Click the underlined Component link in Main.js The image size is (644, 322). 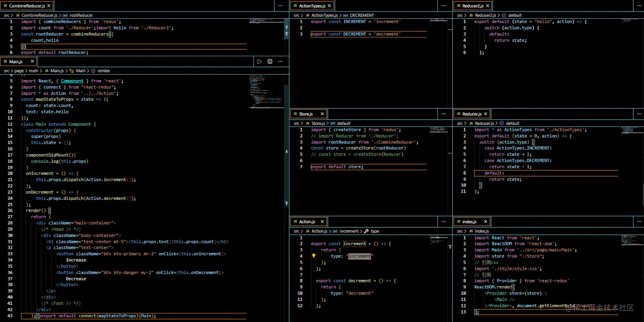(72, 81)
